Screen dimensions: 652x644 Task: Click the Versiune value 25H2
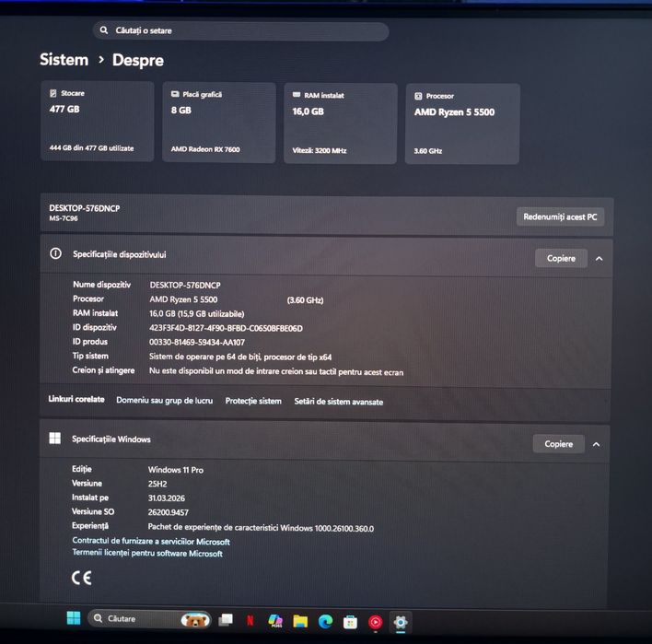point(157,484)
